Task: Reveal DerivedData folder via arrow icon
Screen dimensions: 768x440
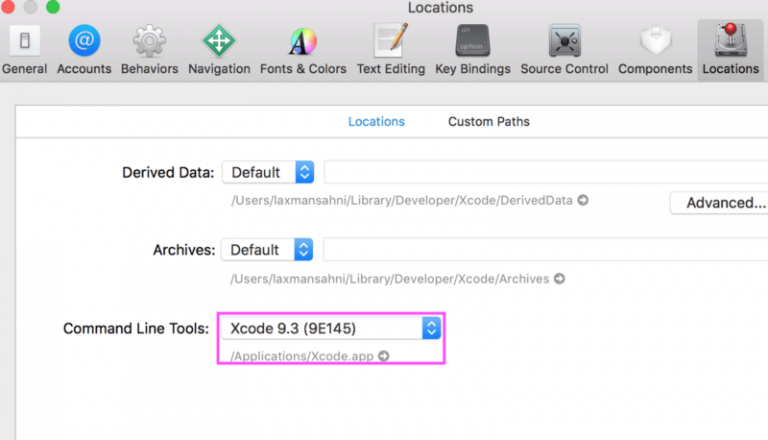Action: 583,200
